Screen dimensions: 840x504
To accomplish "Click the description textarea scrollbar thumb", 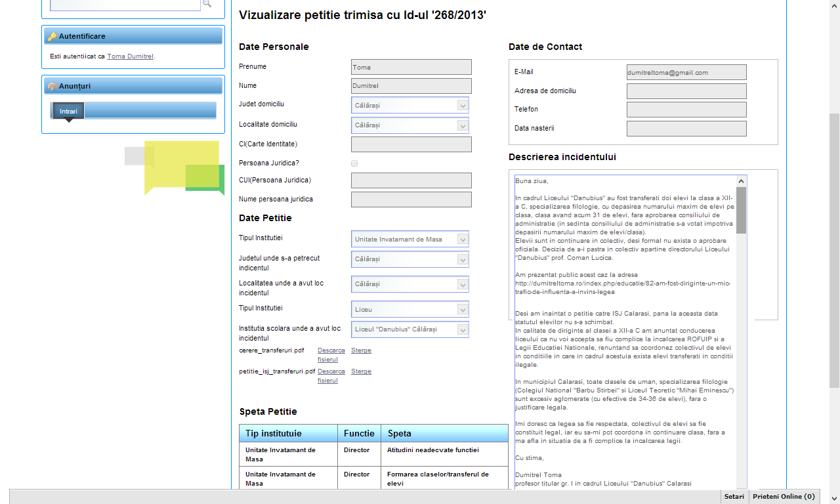I will (741, 210).
